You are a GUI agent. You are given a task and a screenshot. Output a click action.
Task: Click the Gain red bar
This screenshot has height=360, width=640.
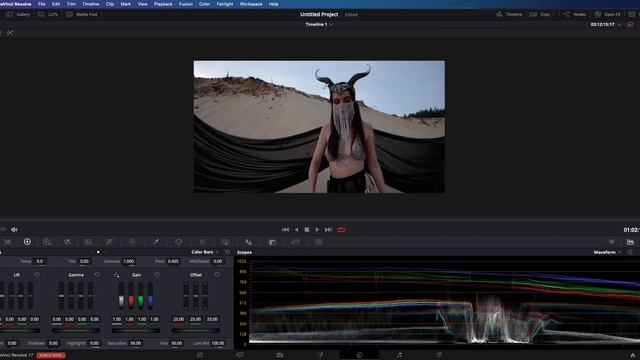coord(131,296)
